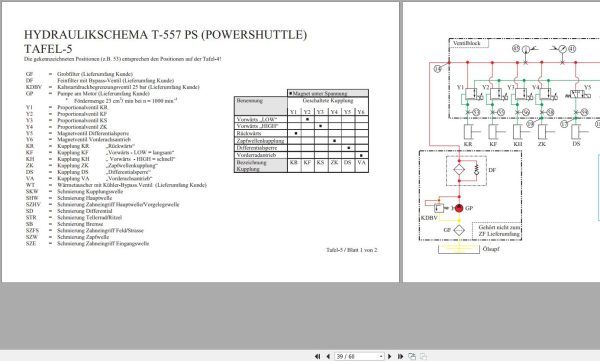Click the title HYDRAULIKSCHEMA T-557 PS (POWERSHUTTLE)
Image resolution: width=600 pixels, height=361 pixels.
(165, 35)
